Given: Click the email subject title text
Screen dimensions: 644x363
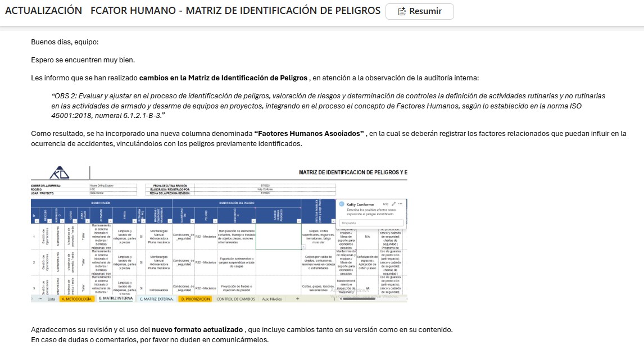Looking at the screenshot, I should [x=192, y=11].
